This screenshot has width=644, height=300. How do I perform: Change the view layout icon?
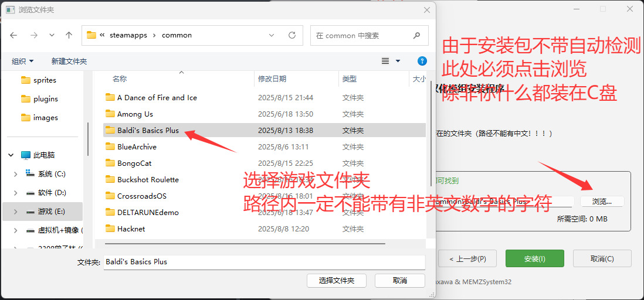[x=385, y=61]
